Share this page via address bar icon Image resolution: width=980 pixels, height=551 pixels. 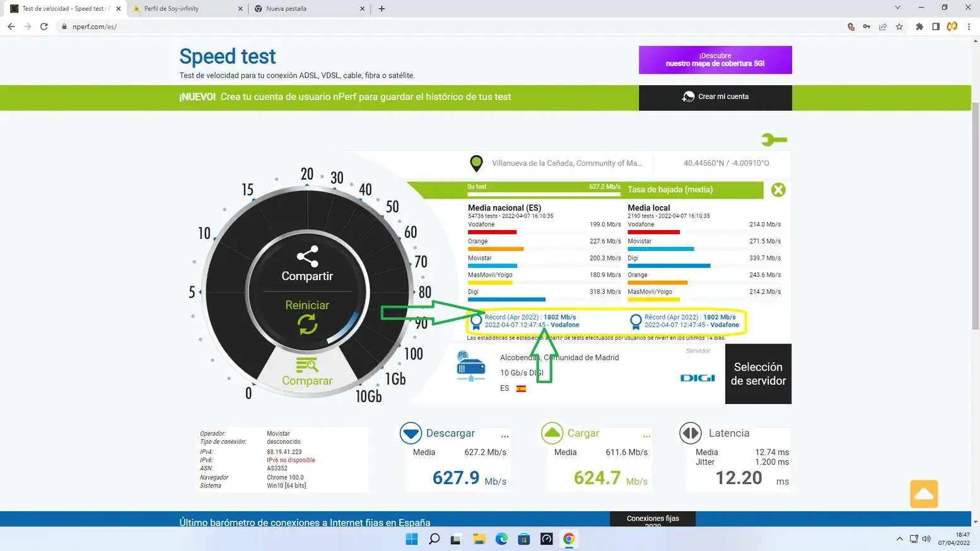click(x=883, y=26)
